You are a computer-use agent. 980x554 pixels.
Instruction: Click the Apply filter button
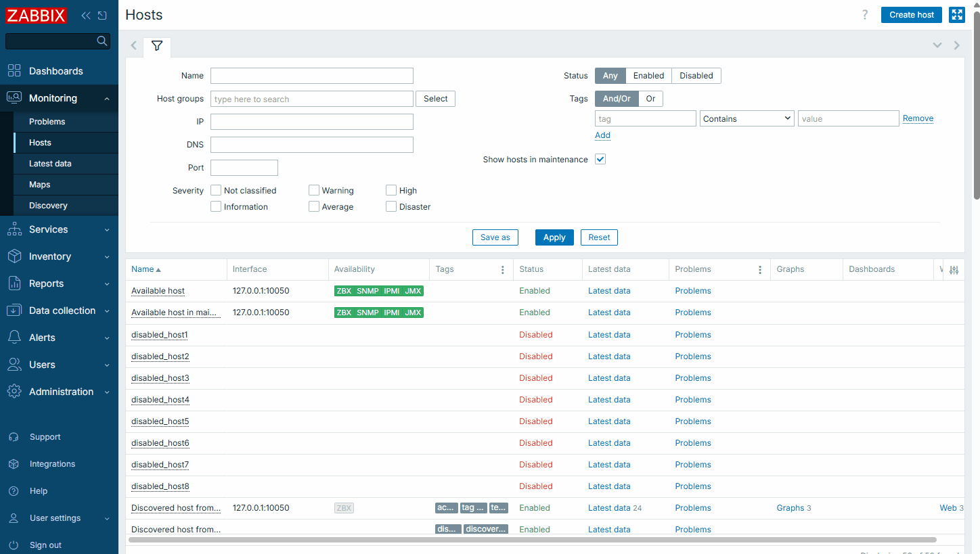point(554,237)
